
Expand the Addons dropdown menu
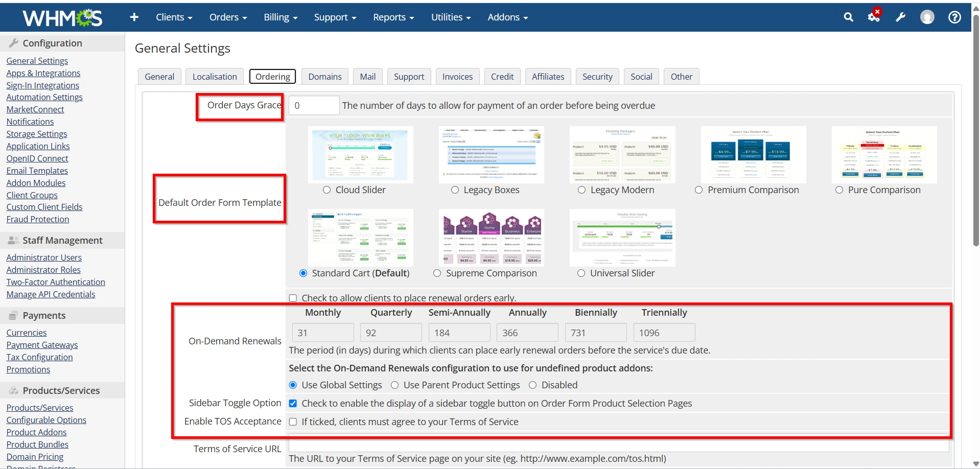(x=508, y=17)
